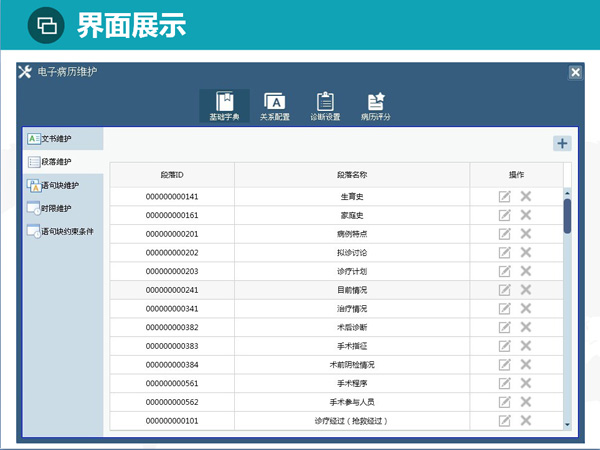Edit the 诊疗经过（抢救经过）row
The width and height of the screenshot is (600, 450).
click(x=504, y=421)
